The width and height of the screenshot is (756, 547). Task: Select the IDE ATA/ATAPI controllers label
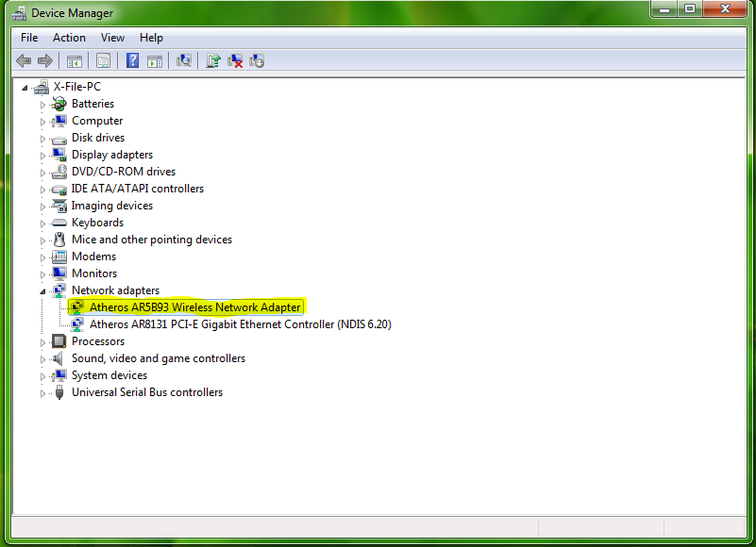click(138, 189)
